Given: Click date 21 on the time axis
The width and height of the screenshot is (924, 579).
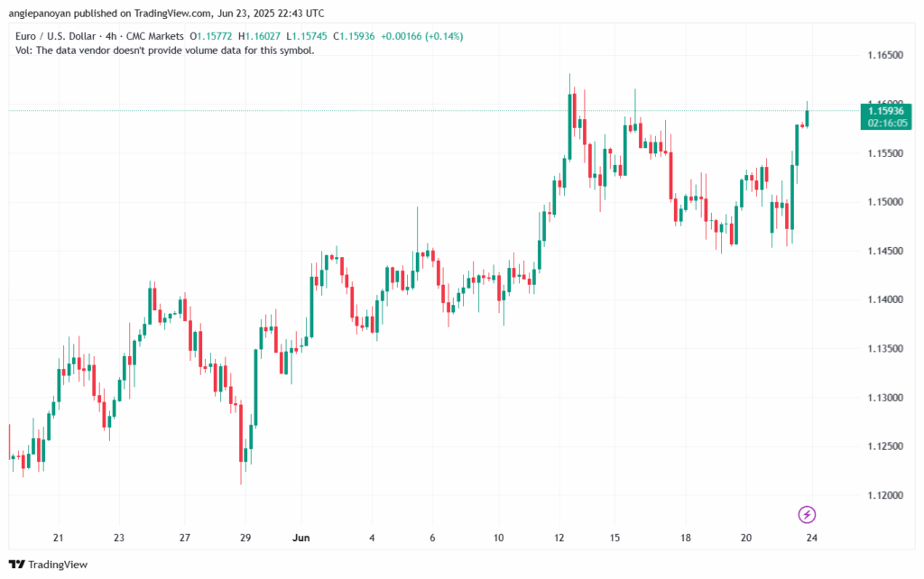Looking at the screenshot, I should pyautogui.click(x=59, y=538).
